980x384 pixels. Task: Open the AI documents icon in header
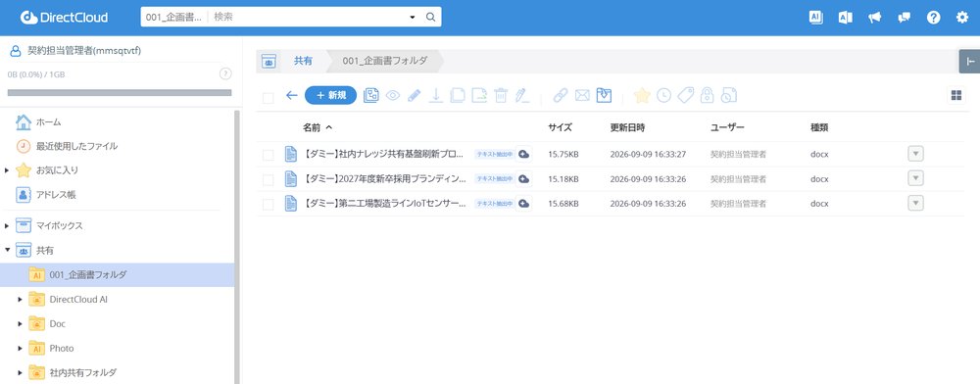point(815,18)
